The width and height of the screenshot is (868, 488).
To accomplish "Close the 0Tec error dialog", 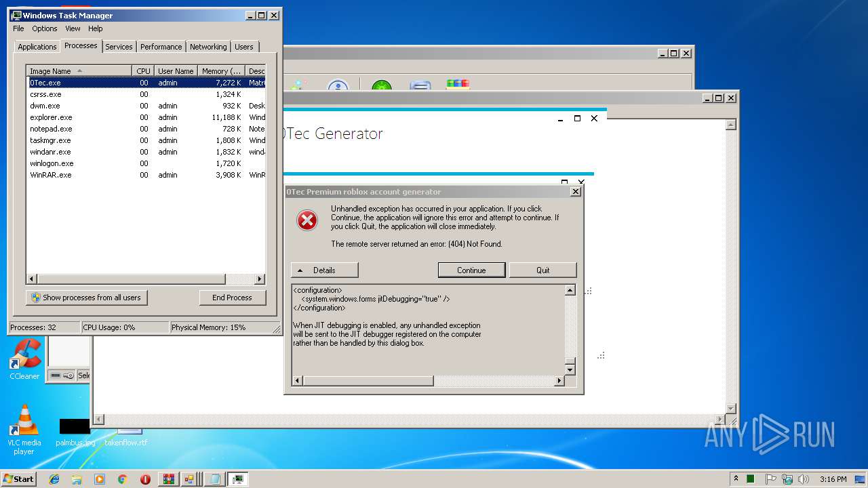I will [576, 192].
